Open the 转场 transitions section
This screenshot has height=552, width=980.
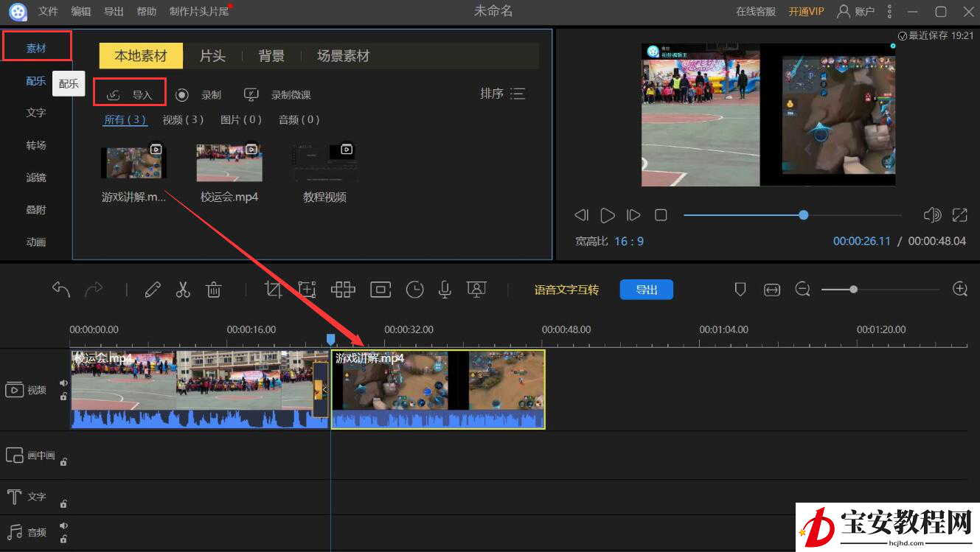click(36, 145)
